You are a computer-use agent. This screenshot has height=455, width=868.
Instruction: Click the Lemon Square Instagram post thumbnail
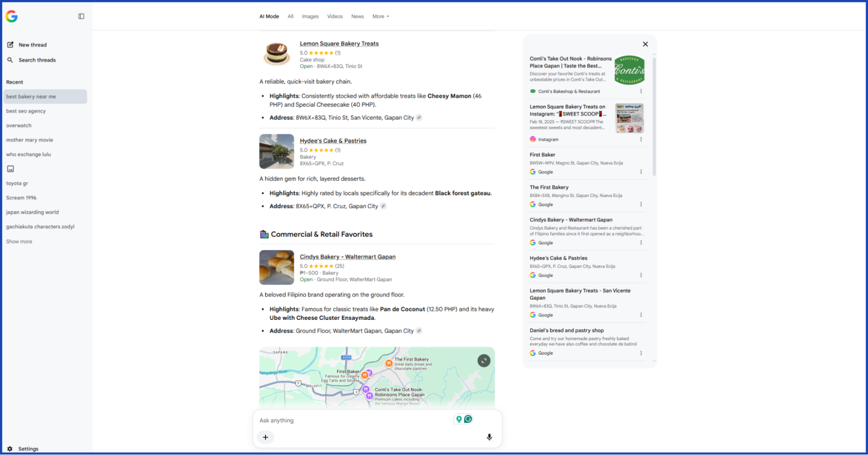point(629,118)
